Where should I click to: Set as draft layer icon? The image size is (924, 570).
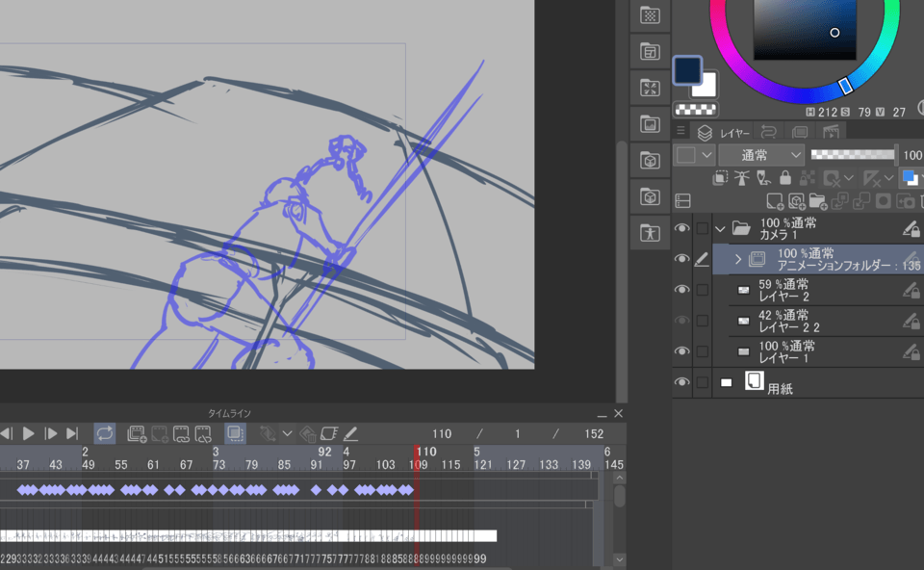pyautogui.click(x=763, y=178)
